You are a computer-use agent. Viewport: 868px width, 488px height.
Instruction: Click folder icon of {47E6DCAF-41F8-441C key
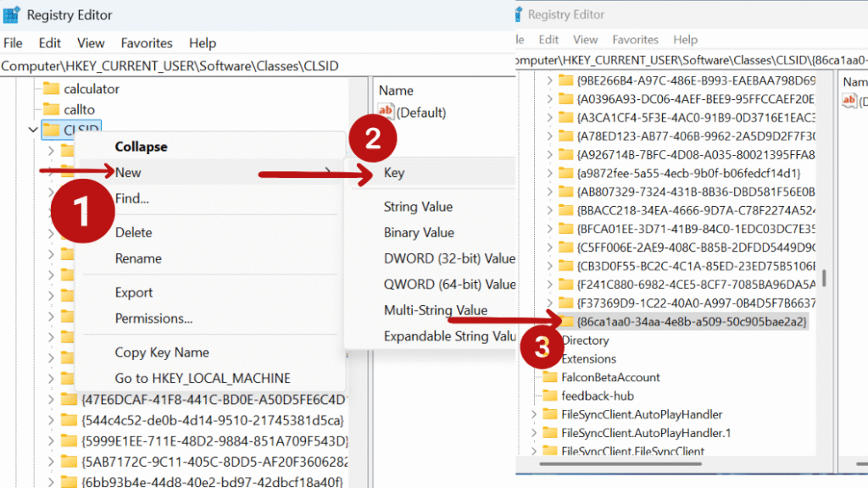tap(69, 399)
